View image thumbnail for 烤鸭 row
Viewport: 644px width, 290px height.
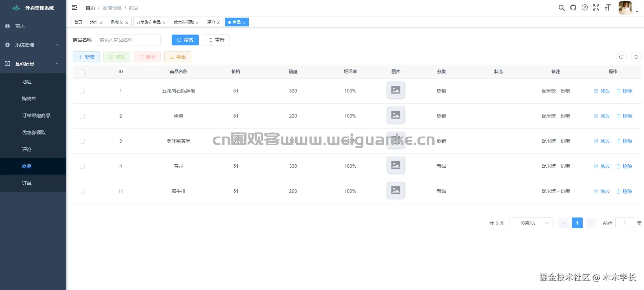pyautogui.click(x=395, y=115)
